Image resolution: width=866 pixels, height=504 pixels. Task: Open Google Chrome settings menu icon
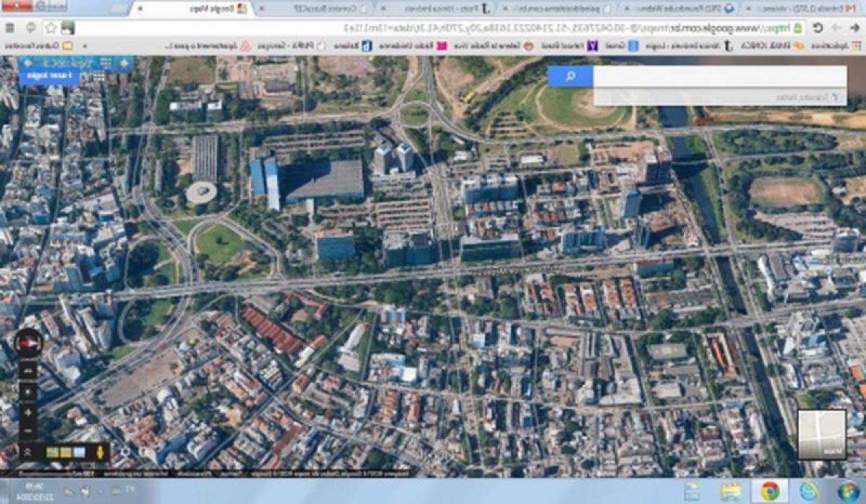click(10, 27)
